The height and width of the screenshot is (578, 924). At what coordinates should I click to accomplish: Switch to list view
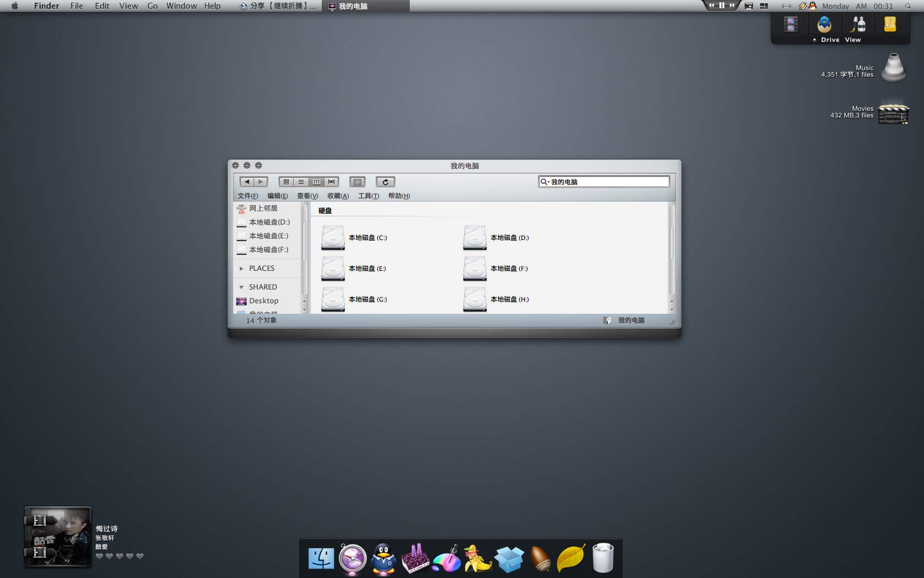(x=301, y=182)
